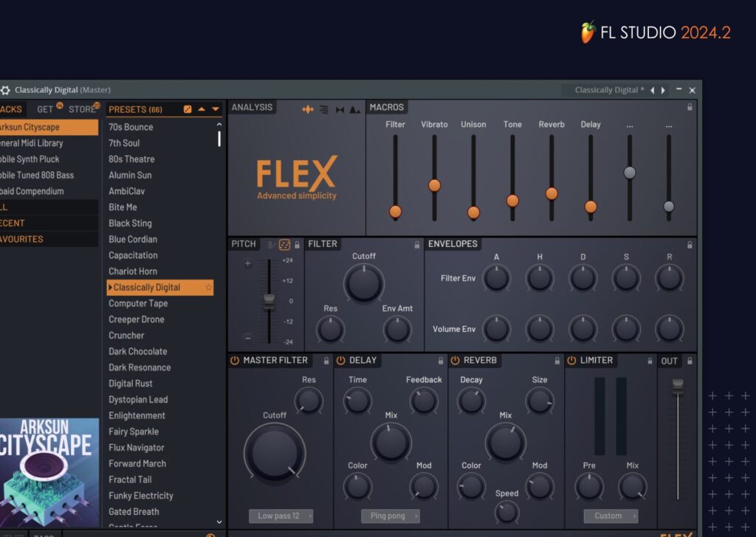The width and height of the screenshot is (756, 537).
Task: Open the RECENT category
Action: click(x=48, y=224)
